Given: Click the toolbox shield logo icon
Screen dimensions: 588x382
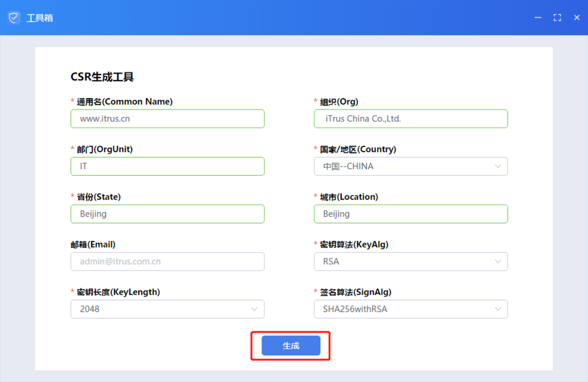Looking at the screenshot, I should coord(14,17).
